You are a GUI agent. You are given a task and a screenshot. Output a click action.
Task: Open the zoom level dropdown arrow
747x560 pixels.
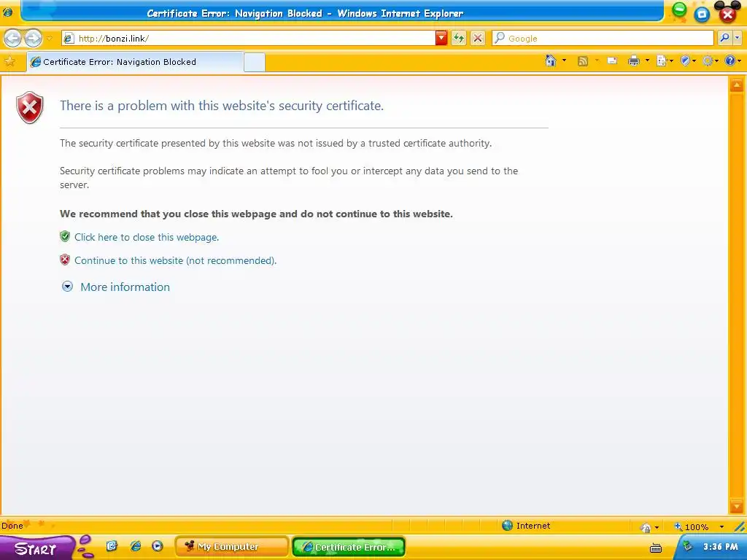(x=721, y=526)
